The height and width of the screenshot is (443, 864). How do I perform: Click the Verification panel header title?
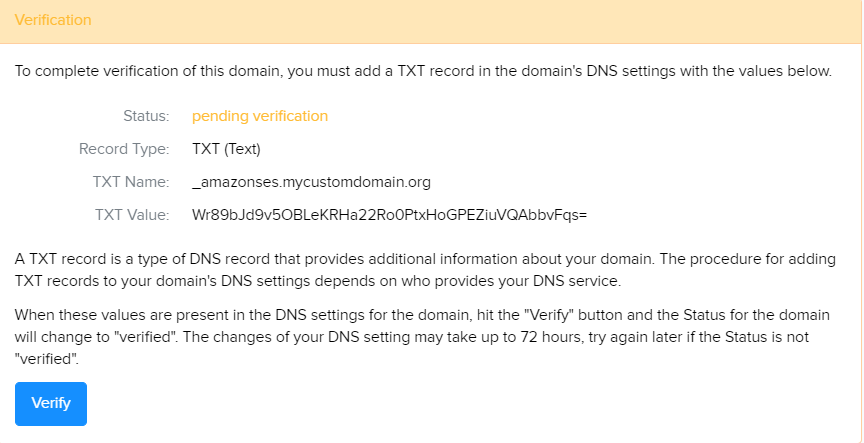pos(53,20)
